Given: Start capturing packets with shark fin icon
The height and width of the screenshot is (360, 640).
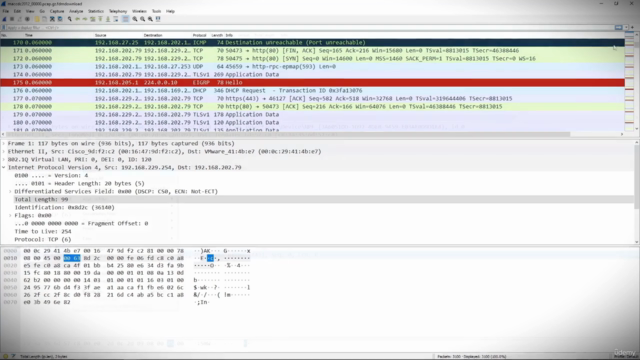Looking at the screenshot, I should click(4, 19).
